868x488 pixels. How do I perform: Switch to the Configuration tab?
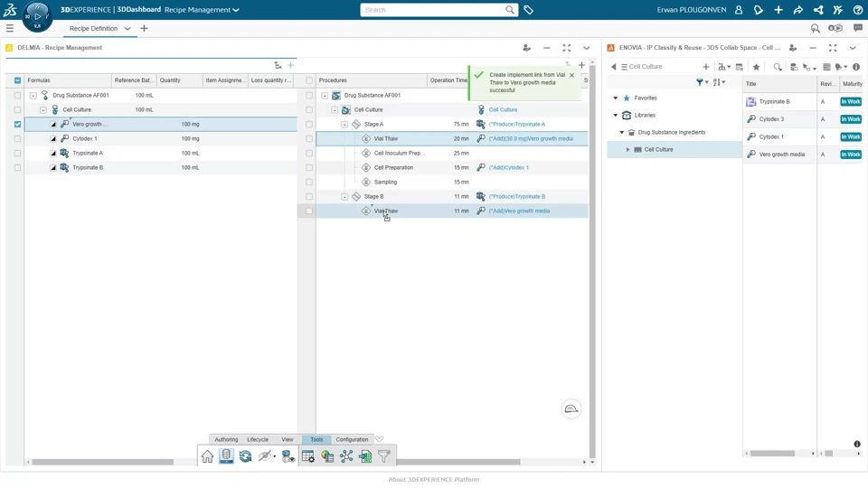352,439
